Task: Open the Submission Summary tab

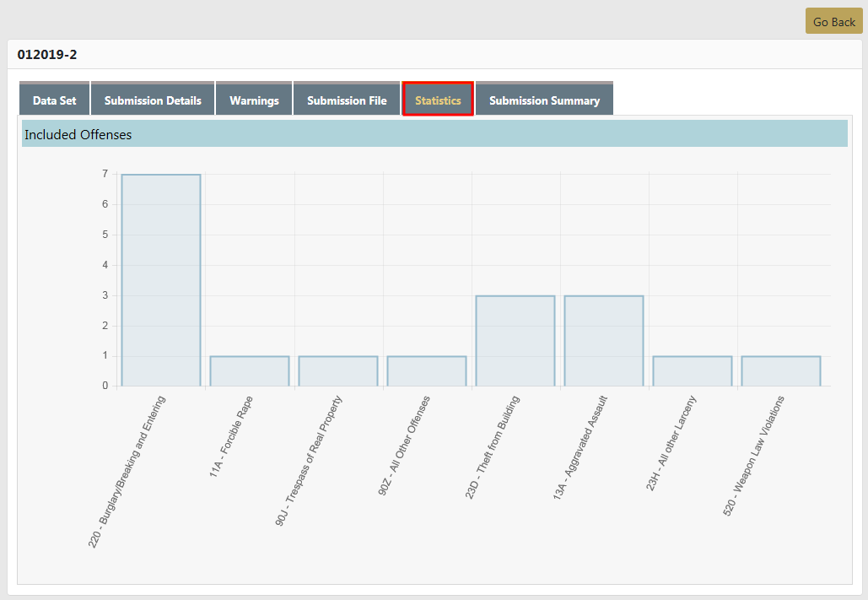Action: [544, 100]
